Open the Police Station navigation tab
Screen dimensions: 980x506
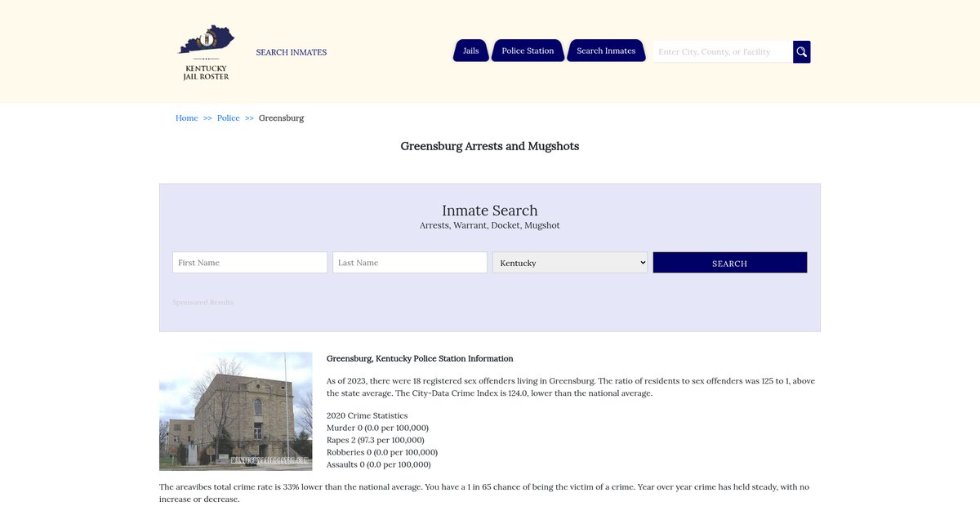(528, 51)
